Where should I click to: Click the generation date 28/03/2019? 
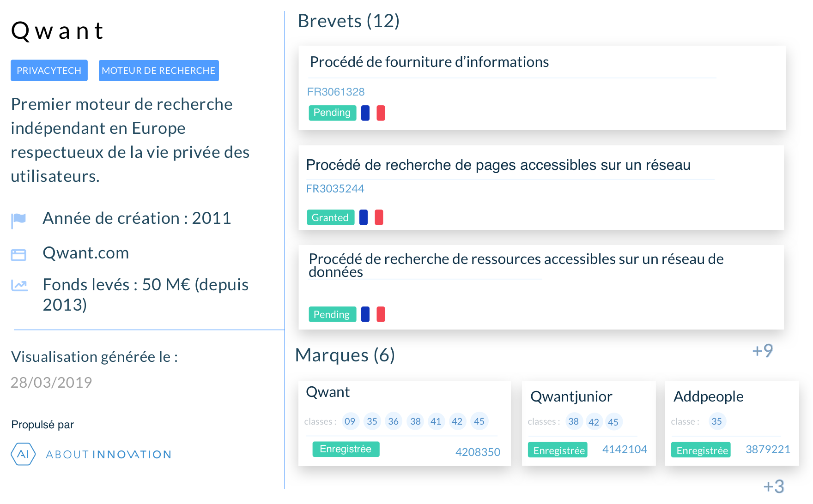(51, 383)
